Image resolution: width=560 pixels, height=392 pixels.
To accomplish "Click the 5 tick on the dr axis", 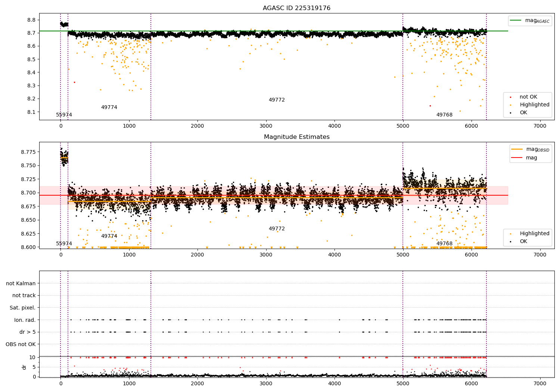I will click(34, 367).
